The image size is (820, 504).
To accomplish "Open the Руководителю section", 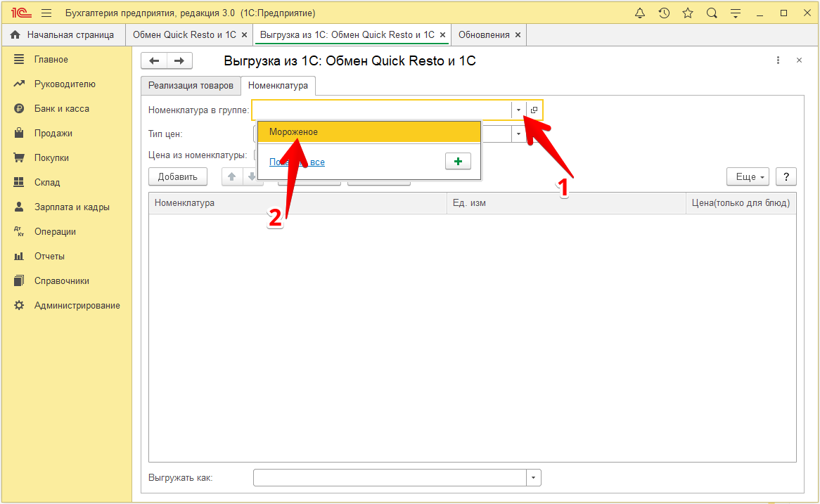I will click(66, 84).
